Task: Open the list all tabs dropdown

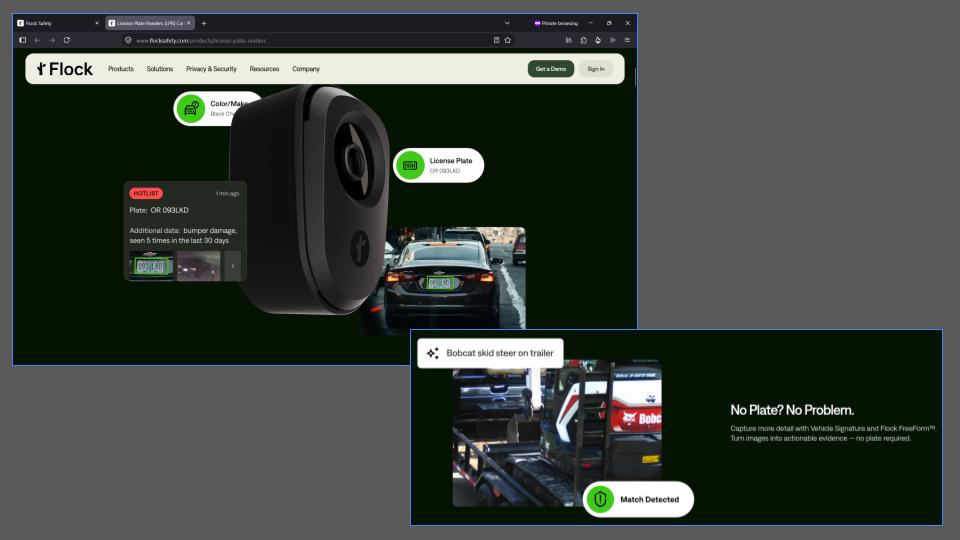Action: pos(507,23)
